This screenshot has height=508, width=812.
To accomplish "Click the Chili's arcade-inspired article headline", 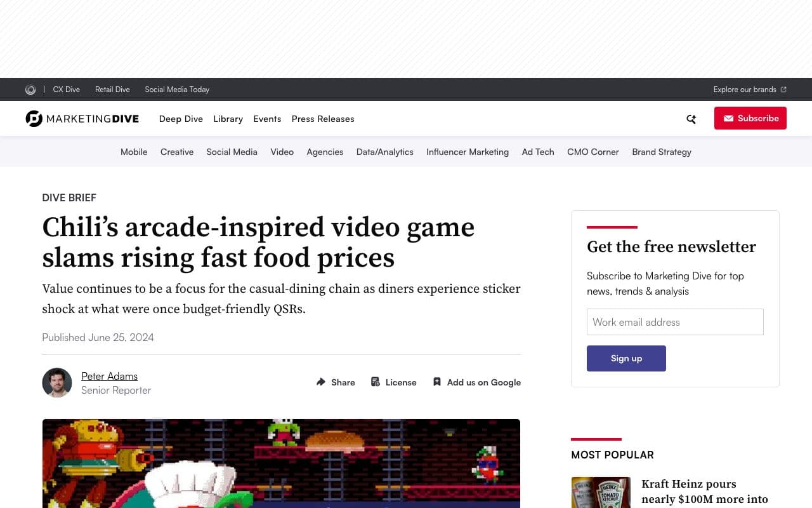I will (258, 242).
